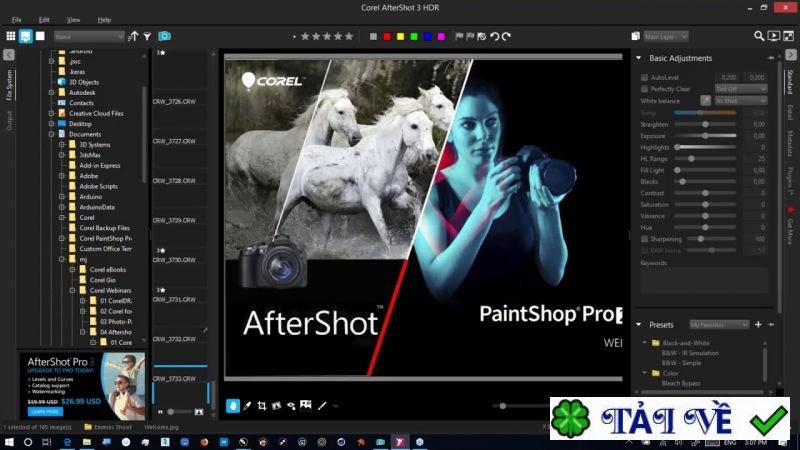Open the My Favorites presets dropdown
800x450 pixels.
[719, 324]
